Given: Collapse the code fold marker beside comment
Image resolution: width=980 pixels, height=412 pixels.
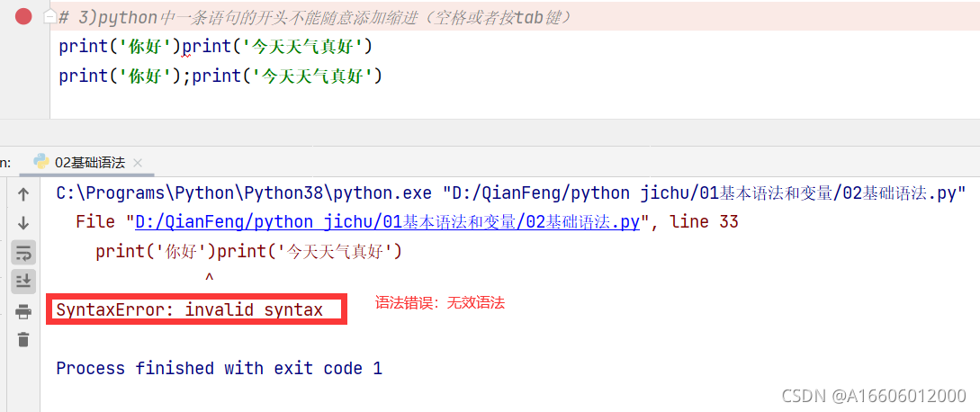Looking at the screenshot, I should [50, 17].
